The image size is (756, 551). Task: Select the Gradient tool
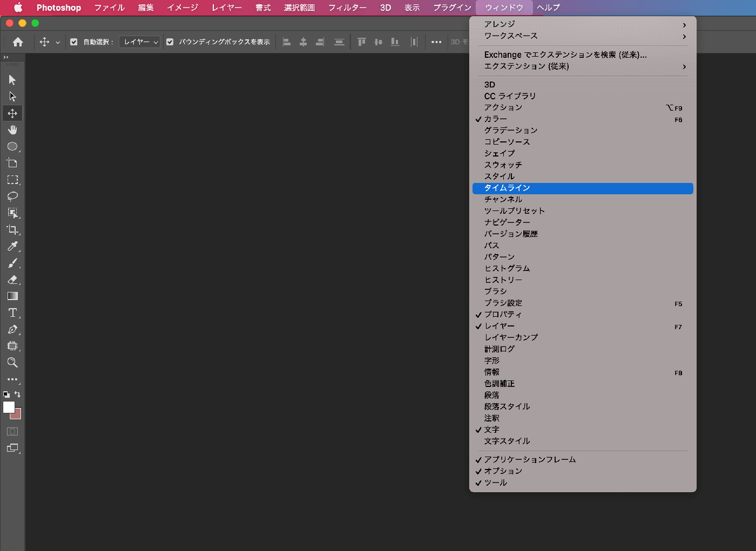point(12,296)
